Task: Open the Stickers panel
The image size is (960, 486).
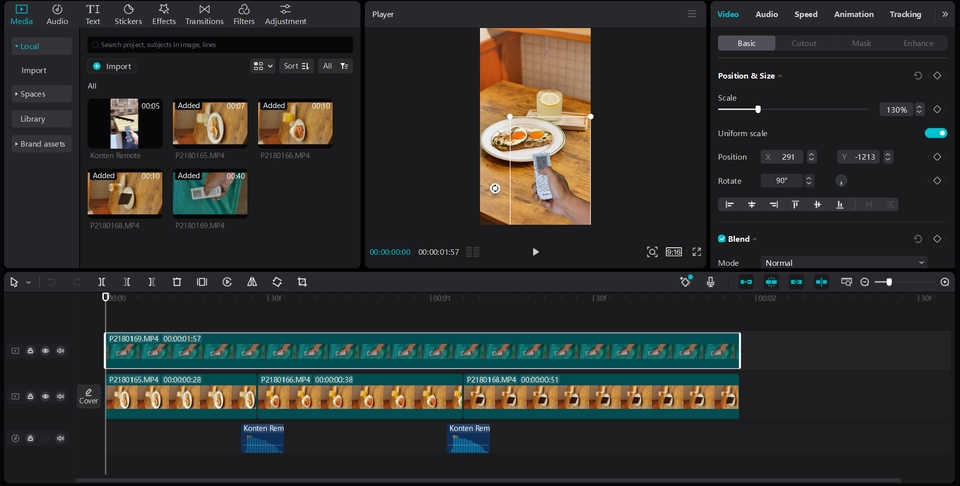Action: coord(128,14)
